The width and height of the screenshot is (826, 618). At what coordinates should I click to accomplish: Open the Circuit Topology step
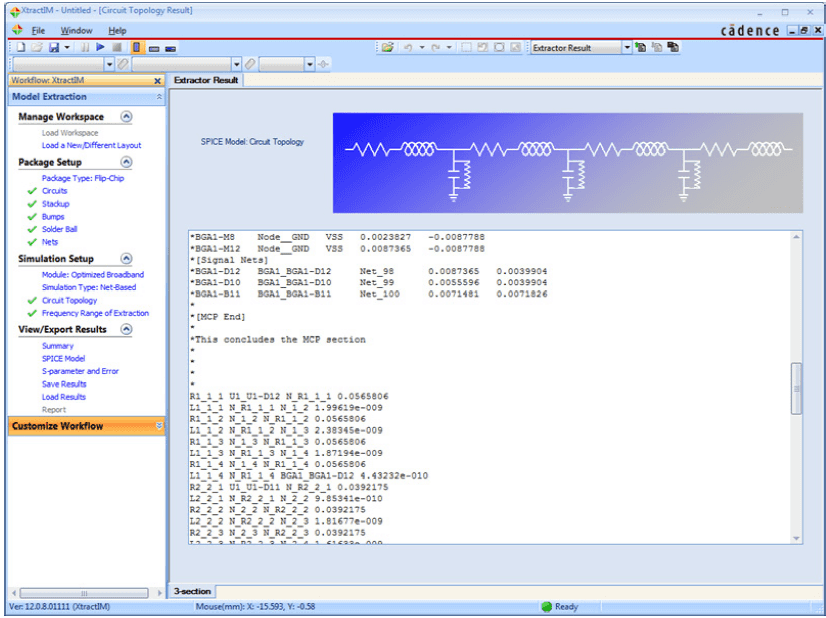click(x=70, y=300)
